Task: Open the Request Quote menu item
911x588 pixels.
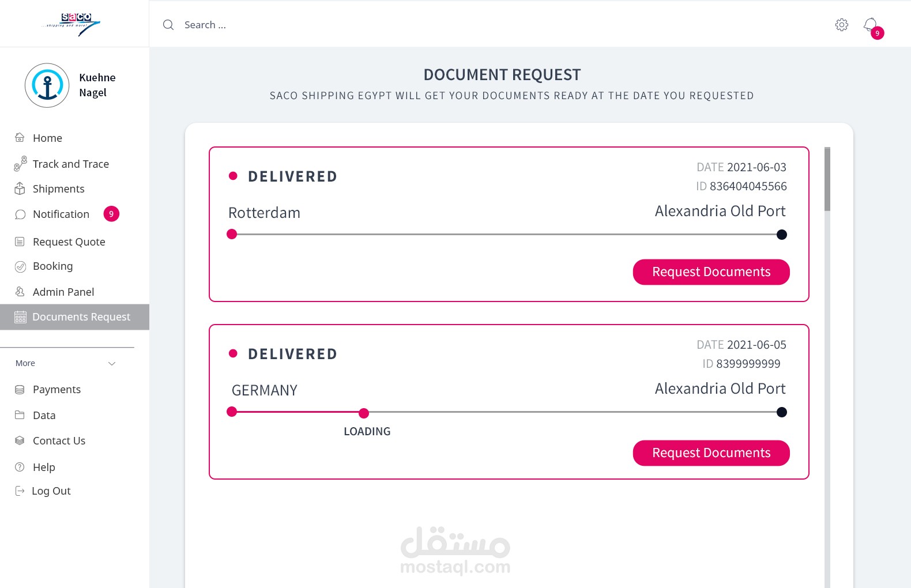Action: coord(69,242)
